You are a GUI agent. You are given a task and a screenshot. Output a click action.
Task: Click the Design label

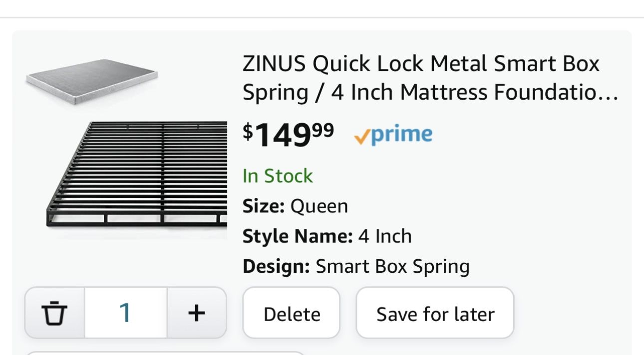point(276,266)
